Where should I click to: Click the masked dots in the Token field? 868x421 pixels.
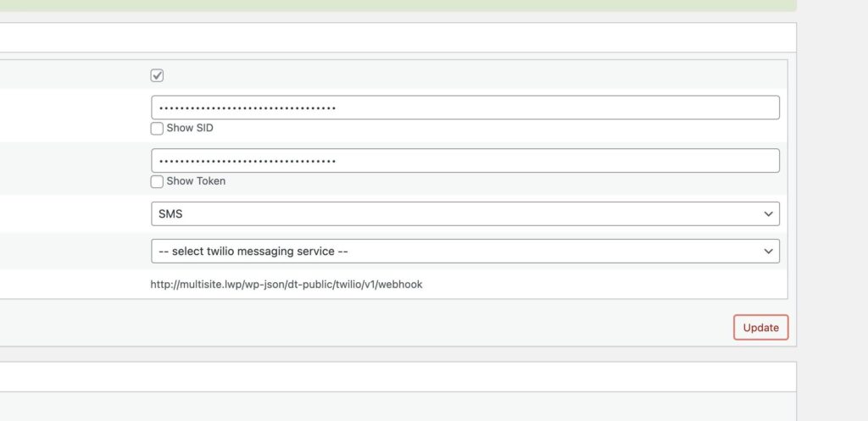[x=248, y=161]
